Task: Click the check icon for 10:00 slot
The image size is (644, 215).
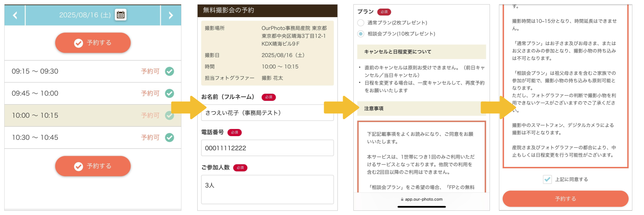Action: 169,115
